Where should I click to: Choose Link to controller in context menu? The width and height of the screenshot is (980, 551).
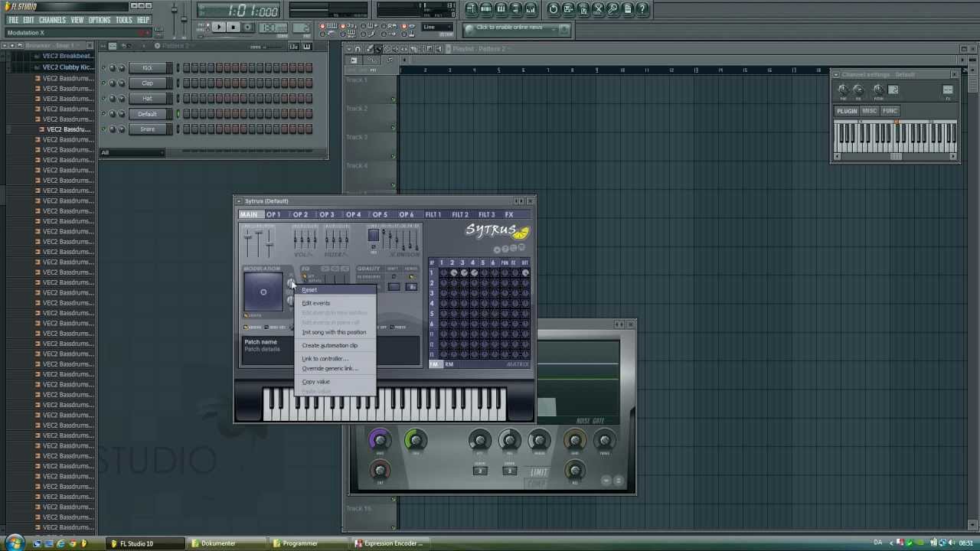coord(335,358)
